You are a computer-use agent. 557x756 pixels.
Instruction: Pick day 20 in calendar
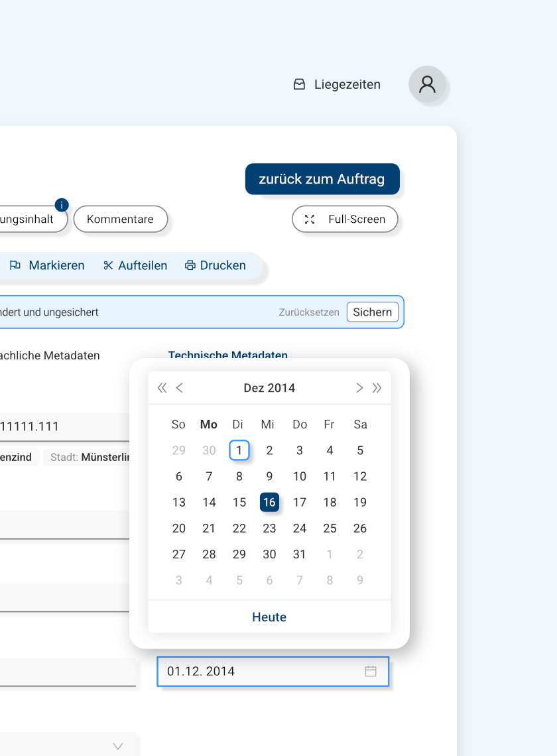179,529
